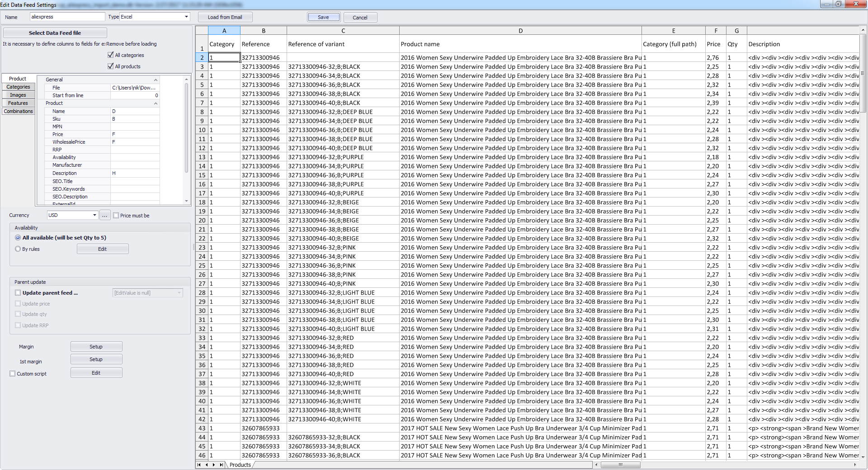868x470 pixels.
Task: Select the Products sheet tab
Action: coord(240,465)
